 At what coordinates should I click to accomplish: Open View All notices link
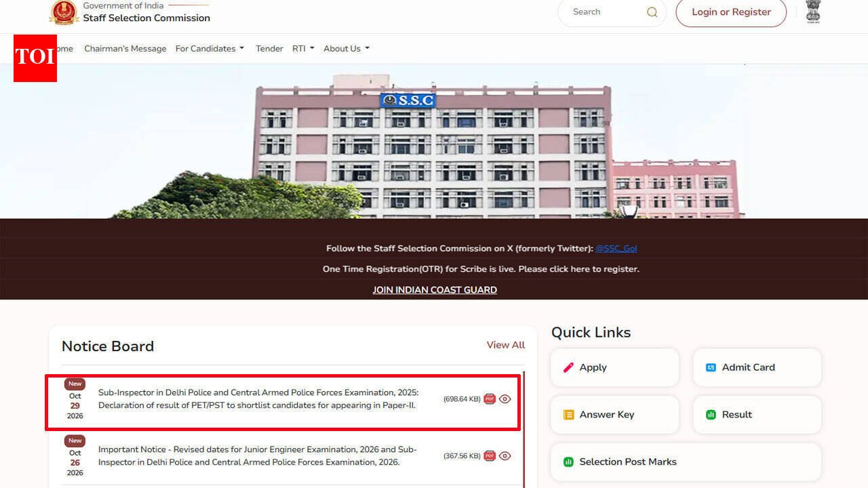(505, 345)
